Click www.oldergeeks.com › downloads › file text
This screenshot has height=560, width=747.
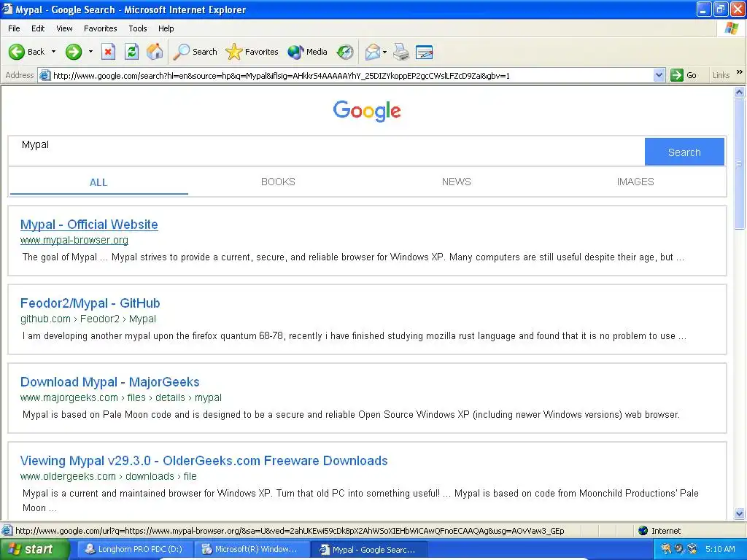click(108, 476)
